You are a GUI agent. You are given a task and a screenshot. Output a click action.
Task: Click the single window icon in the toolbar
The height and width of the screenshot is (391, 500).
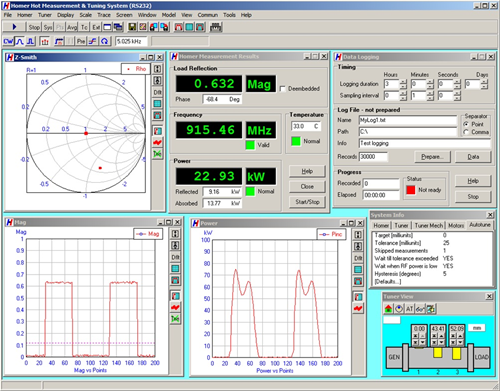(107, 27)
